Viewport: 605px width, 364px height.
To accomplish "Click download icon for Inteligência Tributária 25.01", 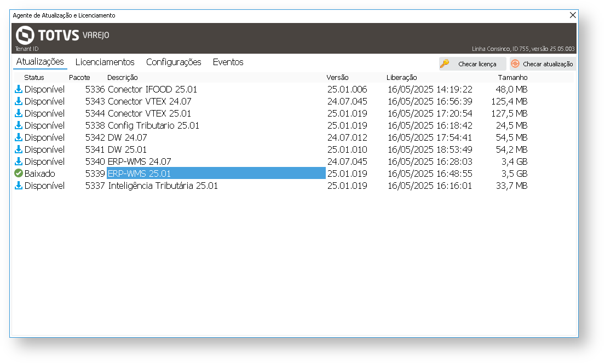I will (x=18, y=186).
